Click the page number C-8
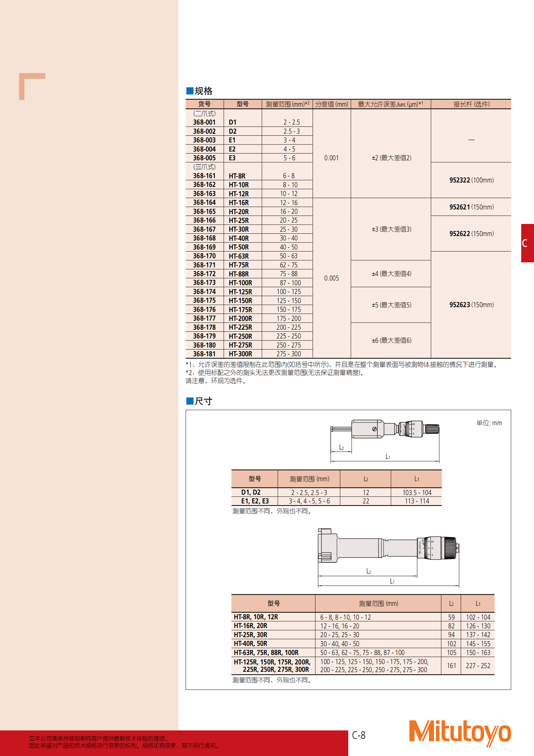 coord(359,735)
